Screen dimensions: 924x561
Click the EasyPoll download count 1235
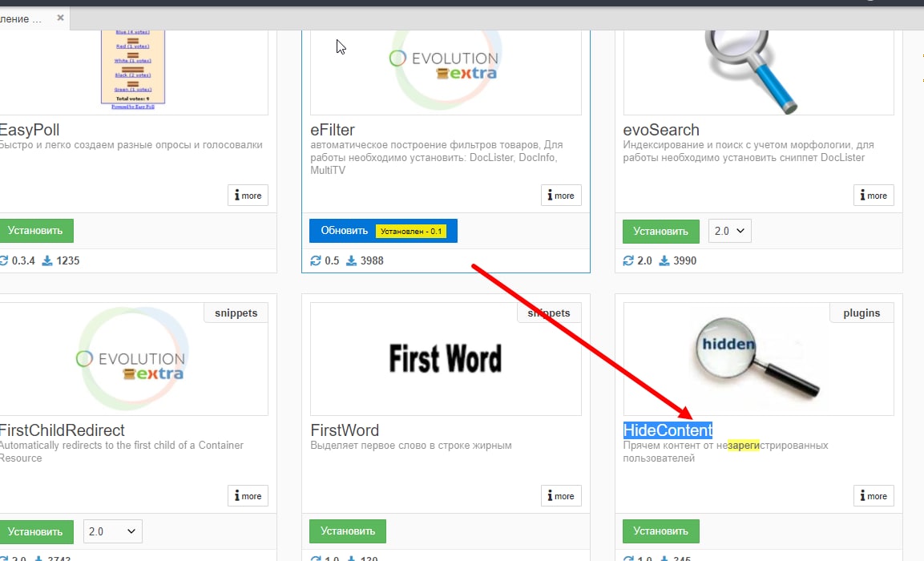tap(68, 260)
